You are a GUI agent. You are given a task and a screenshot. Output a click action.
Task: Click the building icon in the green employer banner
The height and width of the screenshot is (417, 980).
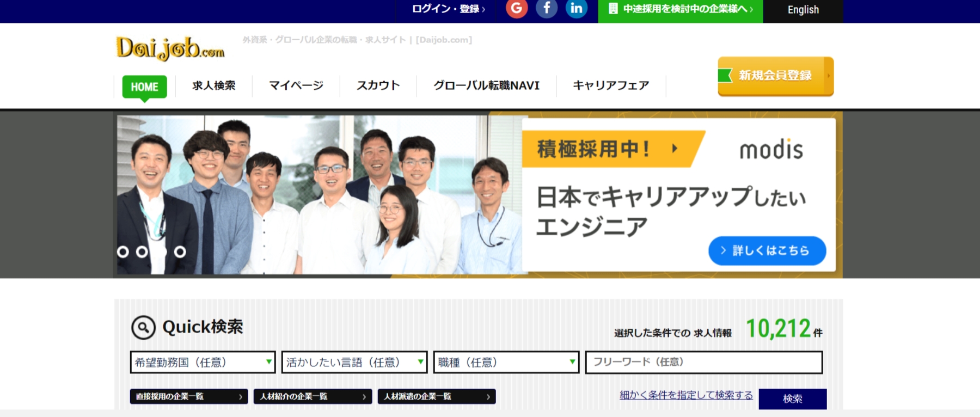click(x=613, y=9)
